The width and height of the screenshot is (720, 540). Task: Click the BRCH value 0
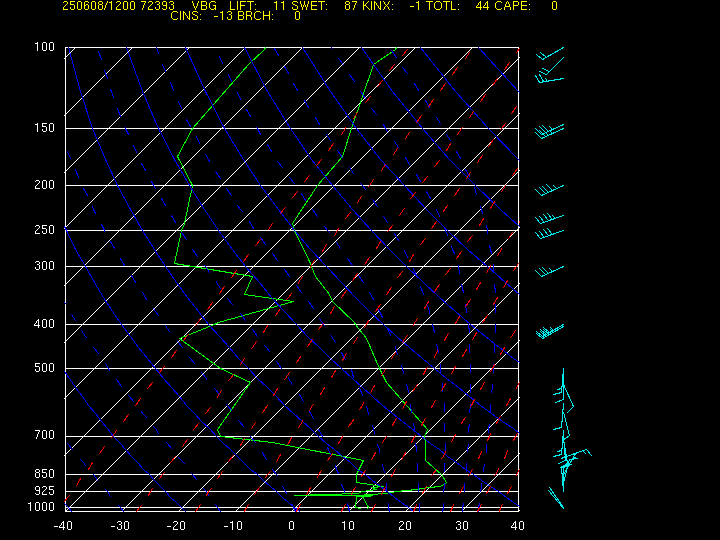click(297, 16)
